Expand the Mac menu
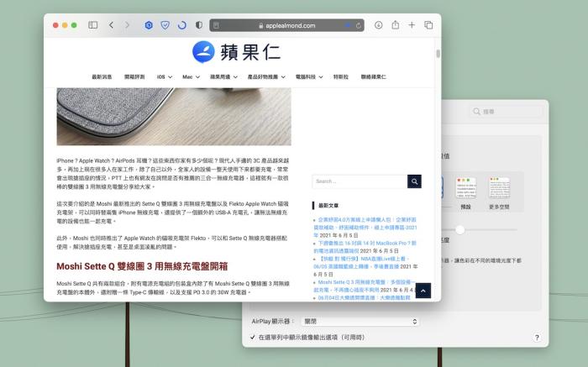This screenshot has width=588, height=367. 191,77
